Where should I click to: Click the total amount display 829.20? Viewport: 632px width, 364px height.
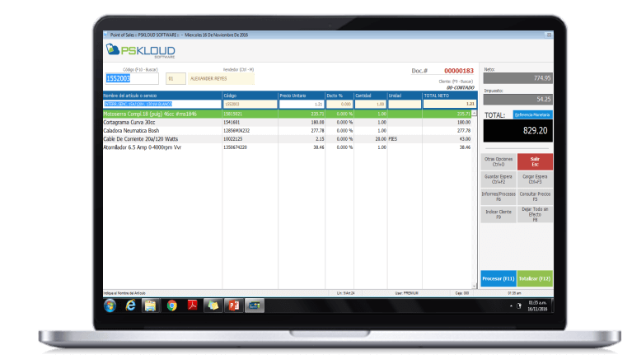[x=518, y=131]
